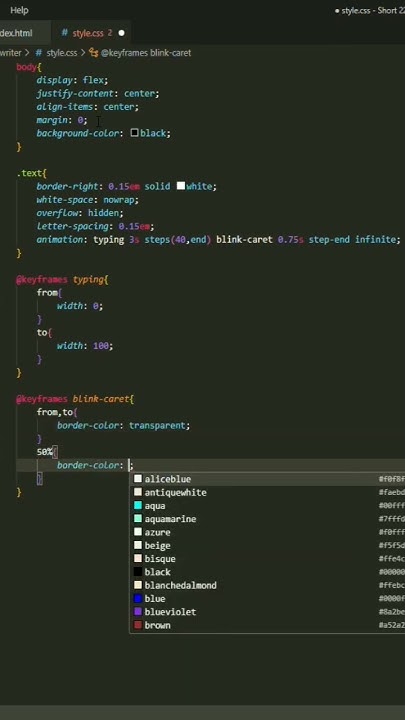Place cursor on margin: 0 line

62,120
